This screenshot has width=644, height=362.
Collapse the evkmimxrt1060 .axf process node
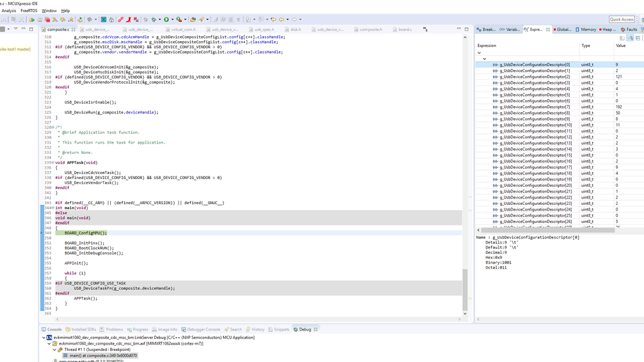[49, 343]
